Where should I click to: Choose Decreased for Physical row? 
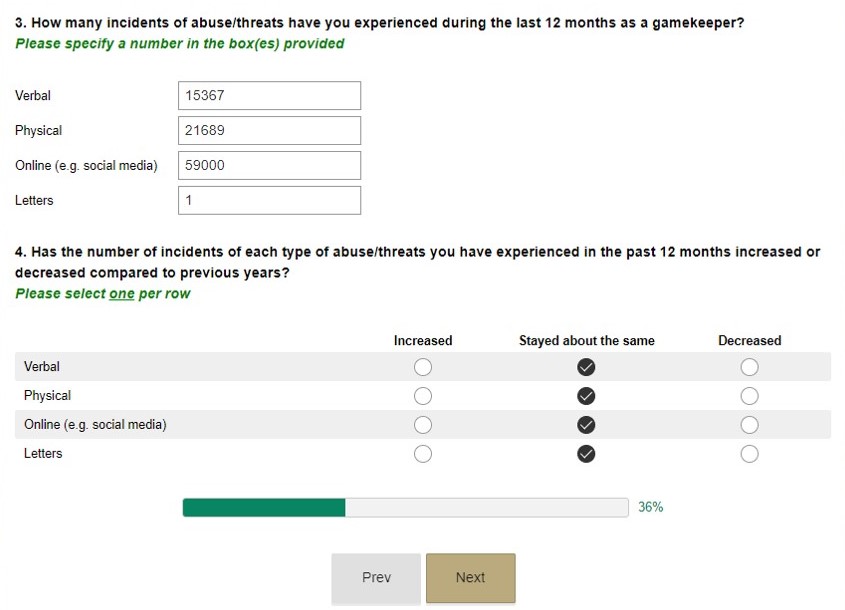tap(750, 396)
